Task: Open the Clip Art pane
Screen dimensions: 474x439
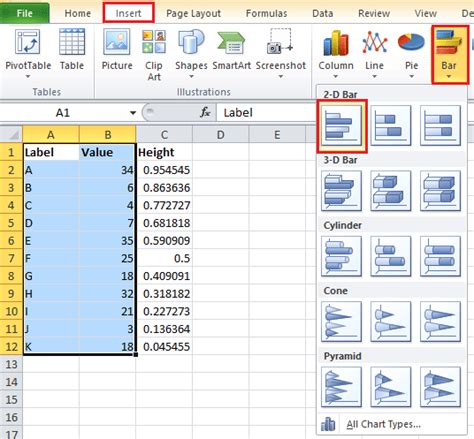Action: click(x=154, y=55)
